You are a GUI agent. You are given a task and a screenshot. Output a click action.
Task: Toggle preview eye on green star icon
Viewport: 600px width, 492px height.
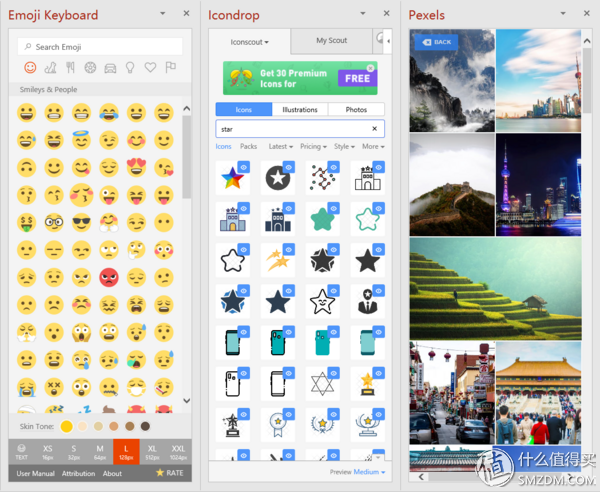(x=334, y=208)
